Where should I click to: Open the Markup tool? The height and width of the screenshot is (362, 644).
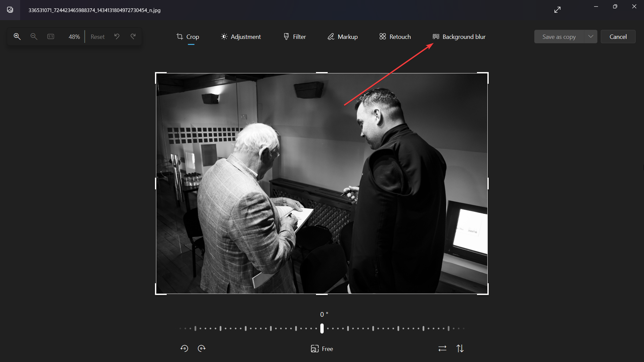[342, 37]
